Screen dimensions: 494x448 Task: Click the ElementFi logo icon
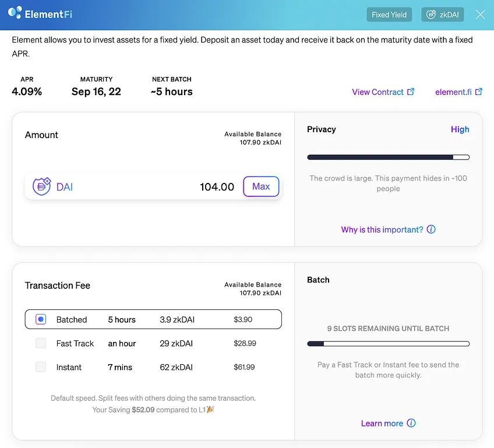[x=15, y=12]
